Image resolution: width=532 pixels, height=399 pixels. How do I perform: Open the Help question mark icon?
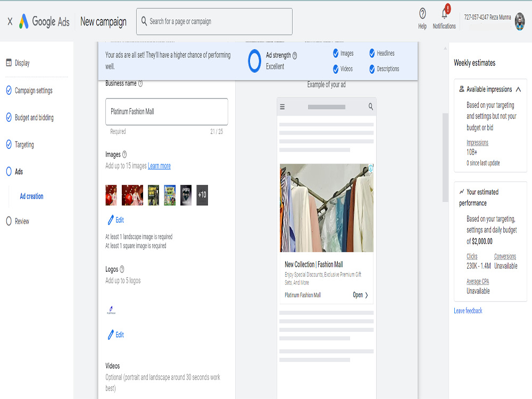pos(422,14)
